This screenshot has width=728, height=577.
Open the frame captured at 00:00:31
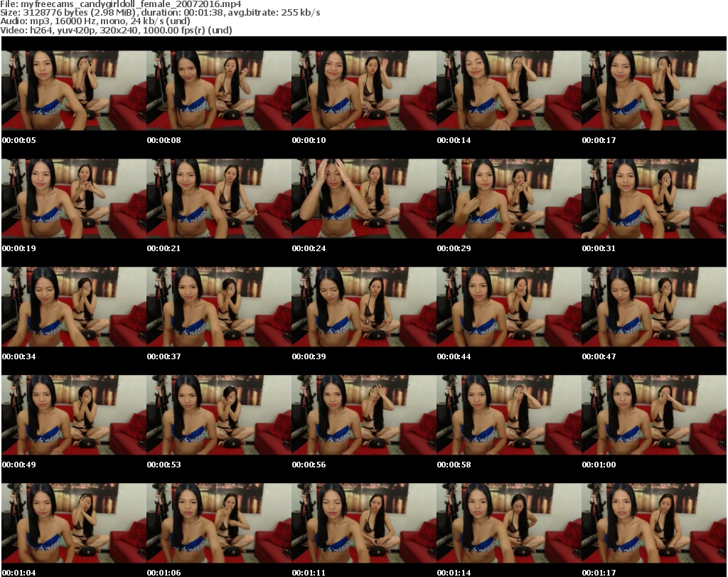tap(654, 198)
